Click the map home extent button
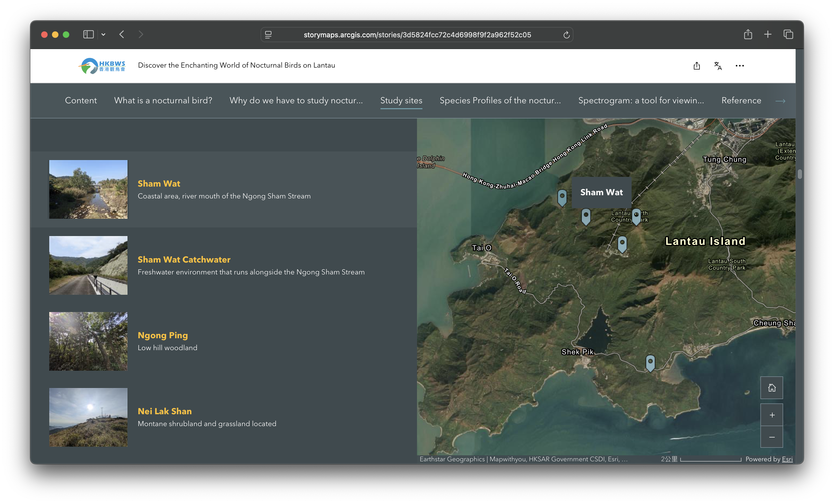834x504 pixels. [771, 388]
